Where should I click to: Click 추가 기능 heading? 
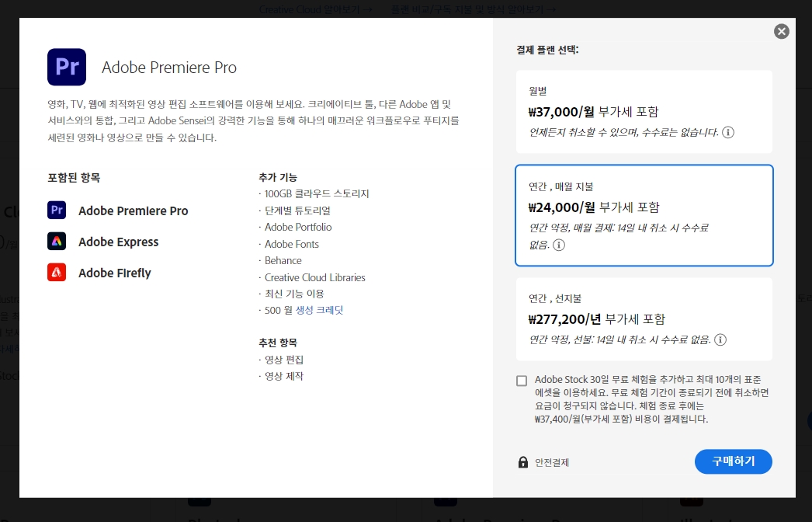click(278, 177)
